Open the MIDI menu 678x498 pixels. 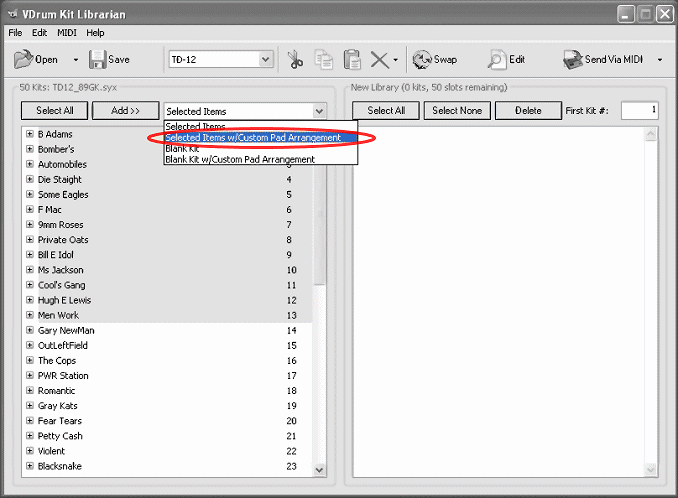click(x=67, y=33)
